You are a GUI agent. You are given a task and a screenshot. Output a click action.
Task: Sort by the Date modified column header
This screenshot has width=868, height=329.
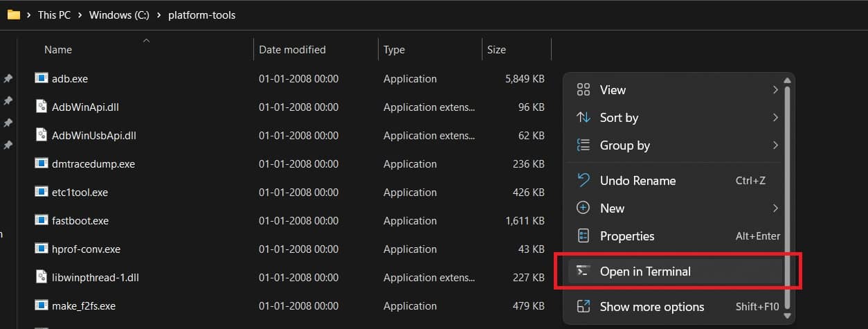[x=292, y=50]
